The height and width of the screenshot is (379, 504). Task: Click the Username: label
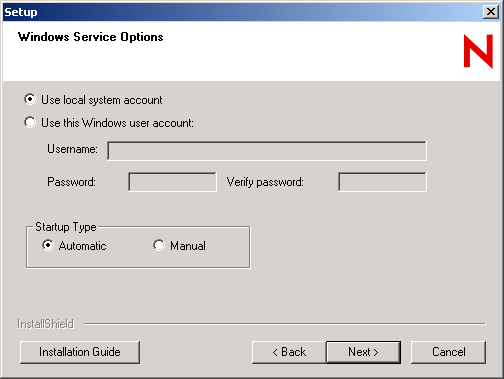pos(72,149)
